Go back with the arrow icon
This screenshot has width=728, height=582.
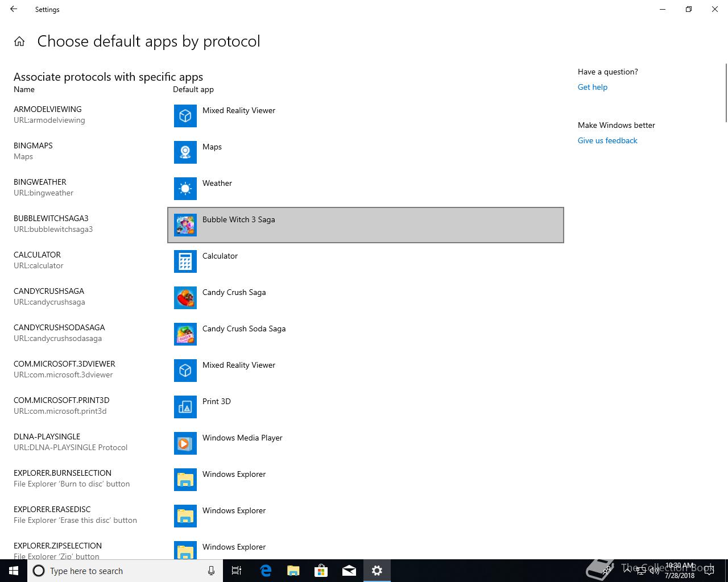click(x=14, y=9)
